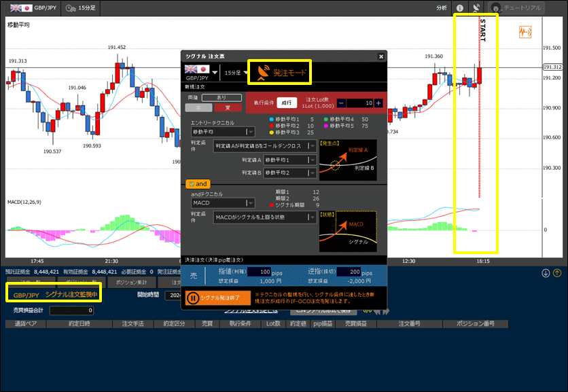The height and width of the screenshot is (392, 568).
Task: Click the 191.312 current price label
Action: (x=552, y=67)
